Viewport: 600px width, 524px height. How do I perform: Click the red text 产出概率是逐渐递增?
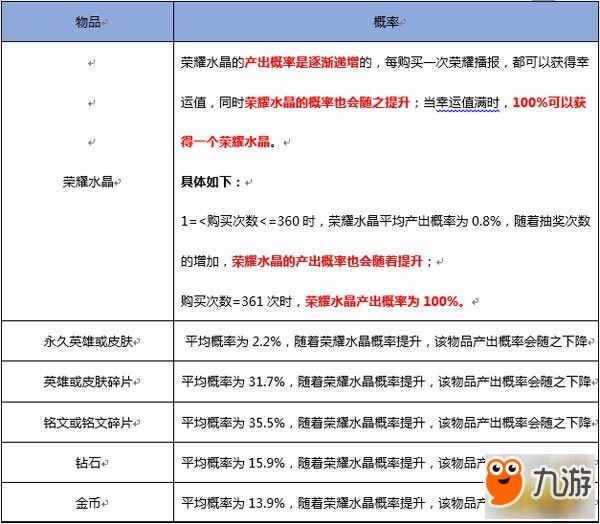[x=302, y=62]
